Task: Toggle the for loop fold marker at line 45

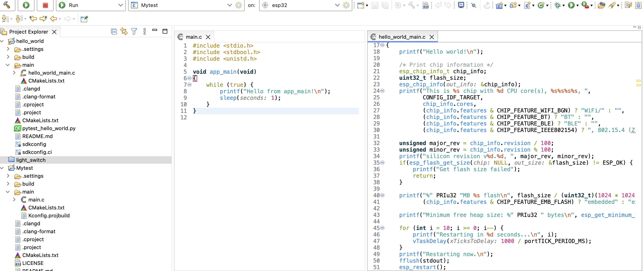Action: click(x=382, y=228)
